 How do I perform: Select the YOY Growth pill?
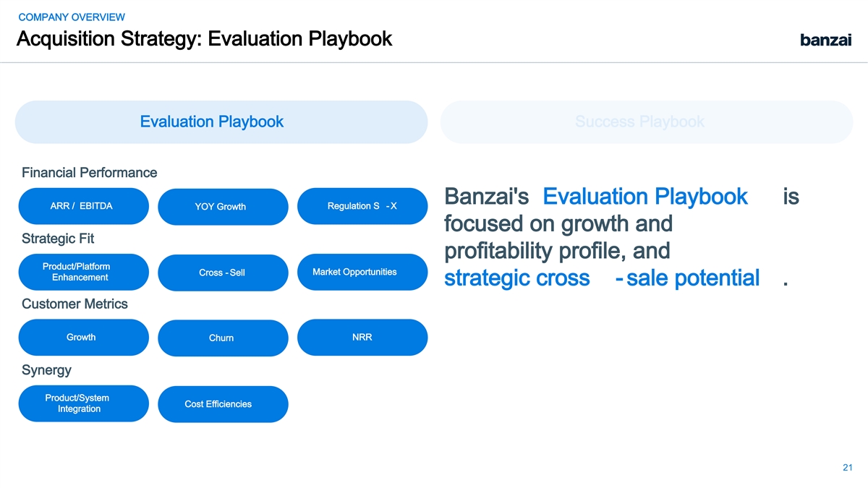(x=221, y=207)
